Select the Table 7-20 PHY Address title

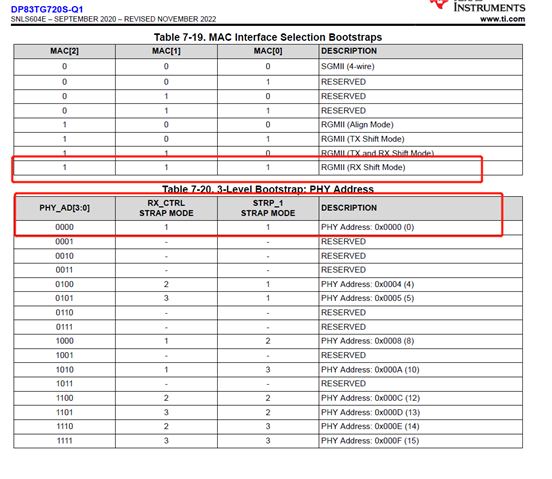point(268,189)
